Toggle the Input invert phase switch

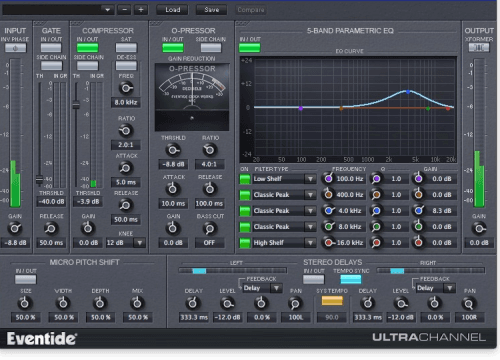click(15, 48)
